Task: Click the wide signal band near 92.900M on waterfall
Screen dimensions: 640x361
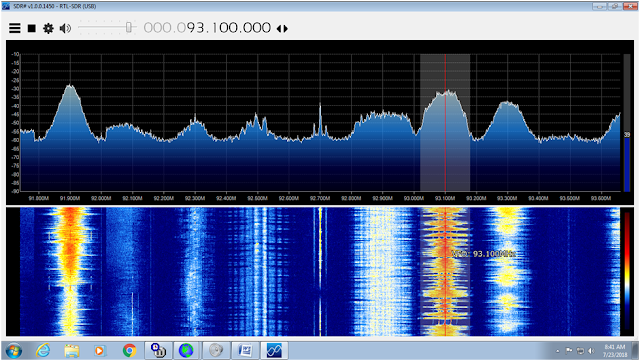Action: pyautogui.click(x=383, y=272)
